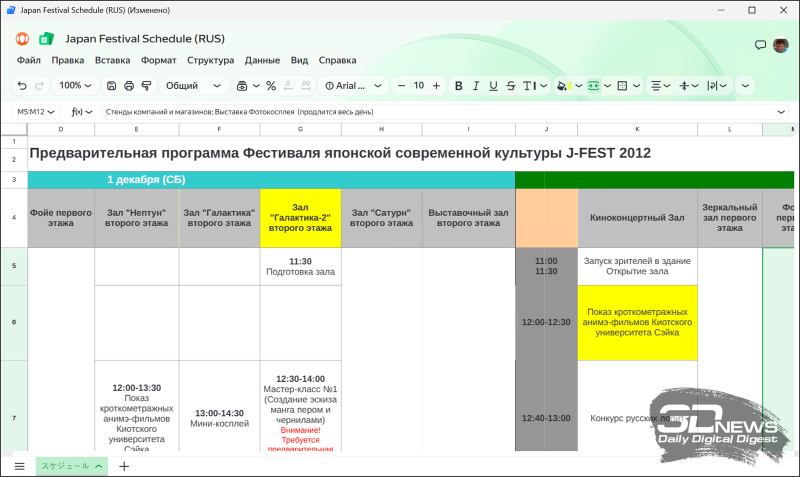Open the Вид menu
This screenshot has height=477, width=800.
click(x=299, y=60)
